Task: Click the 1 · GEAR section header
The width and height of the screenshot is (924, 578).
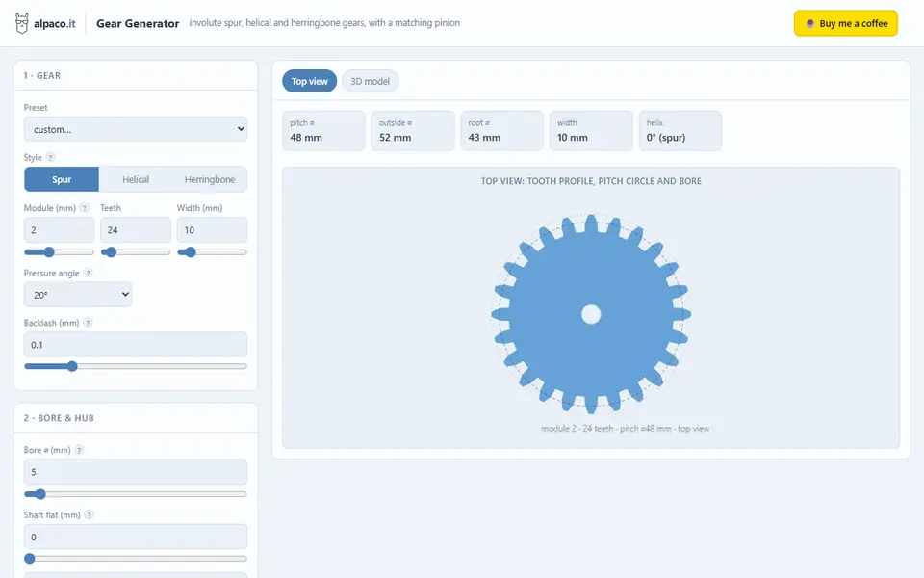Action: (x=41, y=75)
